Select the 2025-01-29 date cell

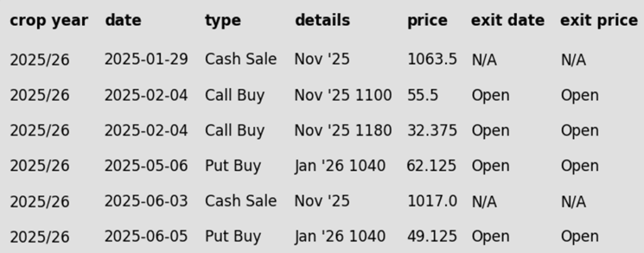(146, 59)
